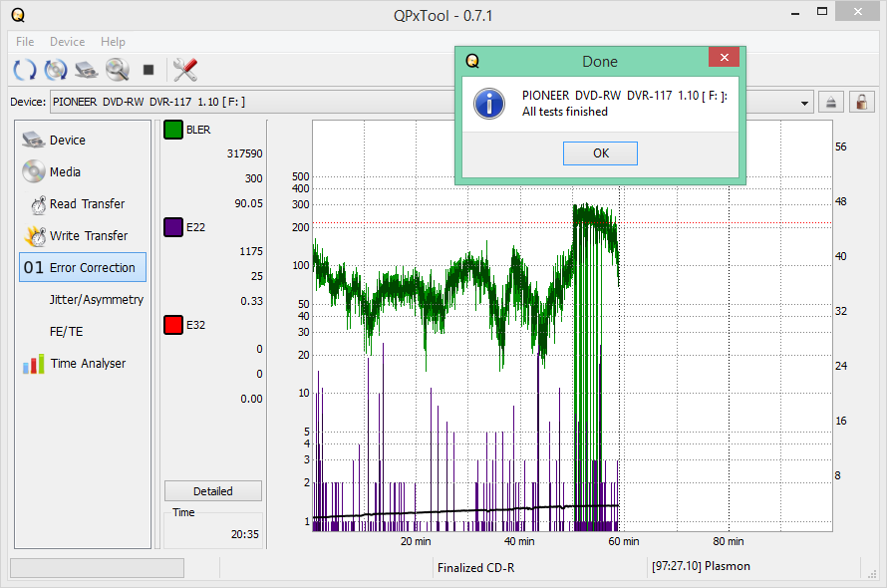The height and width of the screenshot is (588, 887).
Task: Select Write Transfer in the sidebar
Action: pyautogui.click(x=83, y=235)
